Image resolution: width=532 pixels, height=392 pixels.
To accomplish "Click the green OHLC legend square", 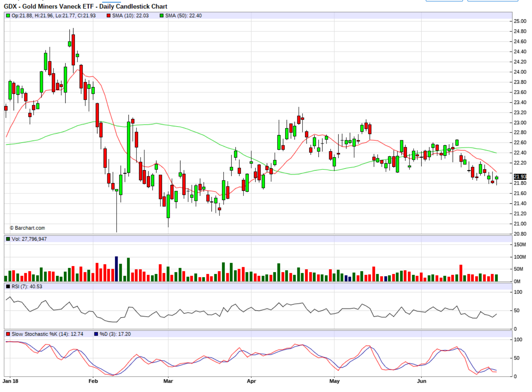I will (x=8, y=16).
